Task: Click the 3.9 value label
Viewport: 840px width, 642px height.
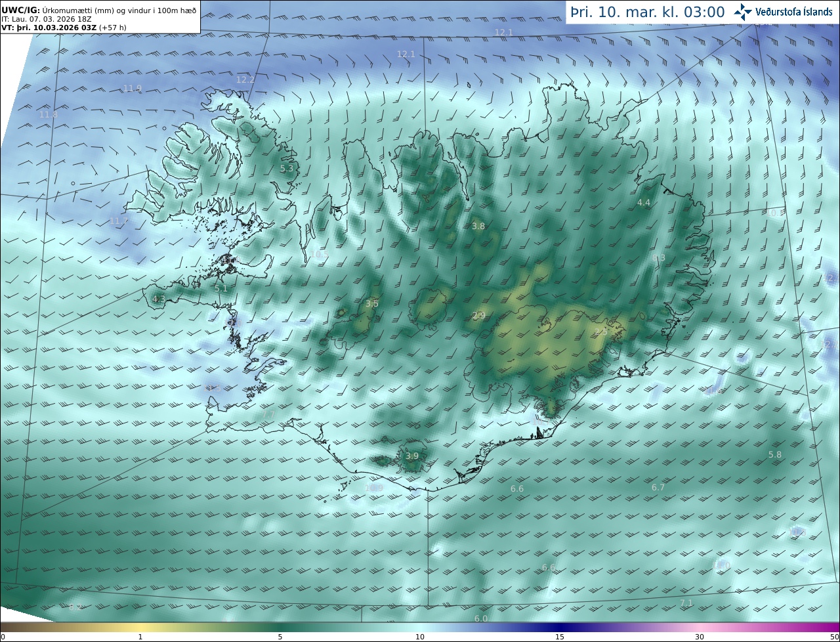Action: [x=411, y=456]
